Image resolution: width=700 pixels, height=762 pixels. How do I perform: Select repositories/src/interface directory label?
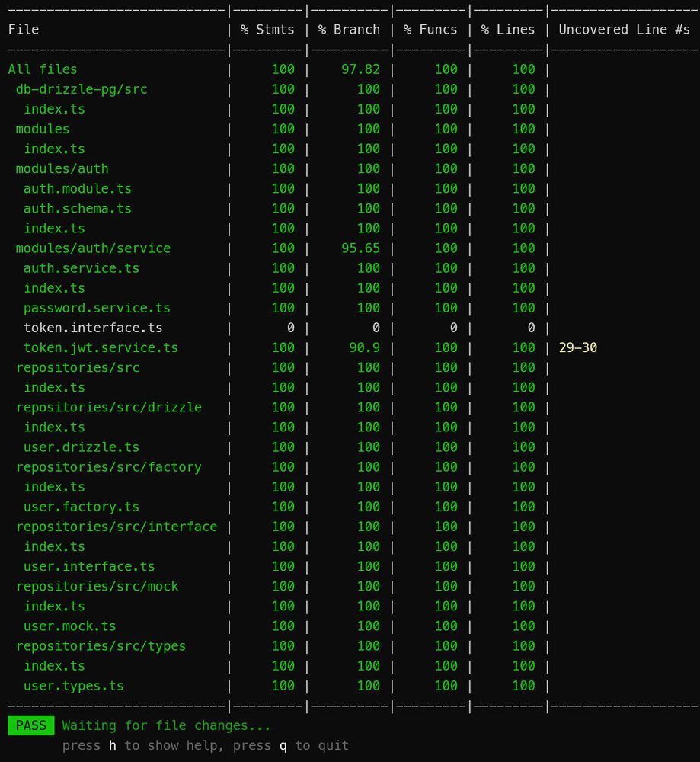(116, 527)
